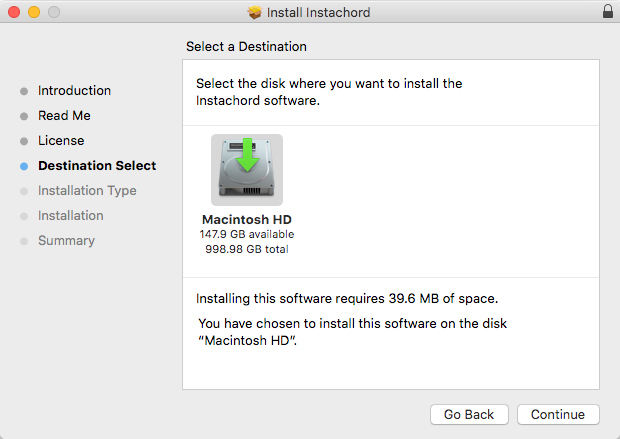This screenshot has height=439, width=620.
Task: Jump to the License step
Action: pos(61,141)
